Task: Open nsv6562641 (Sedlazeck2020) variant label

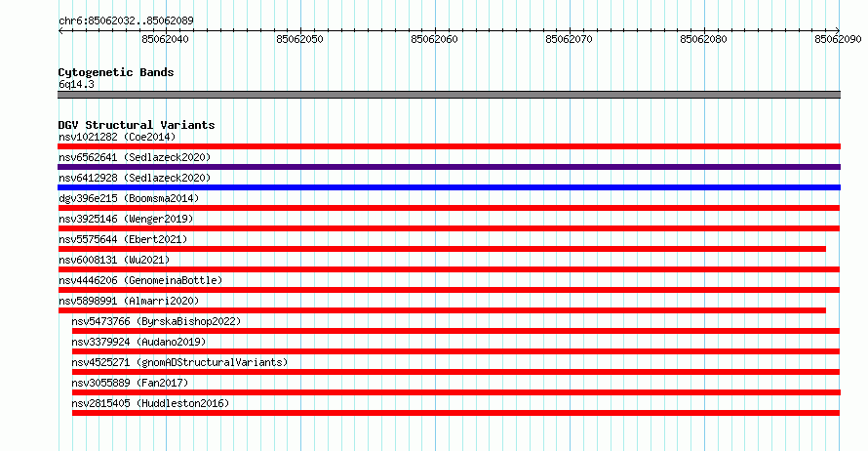Action: (135, 157)
